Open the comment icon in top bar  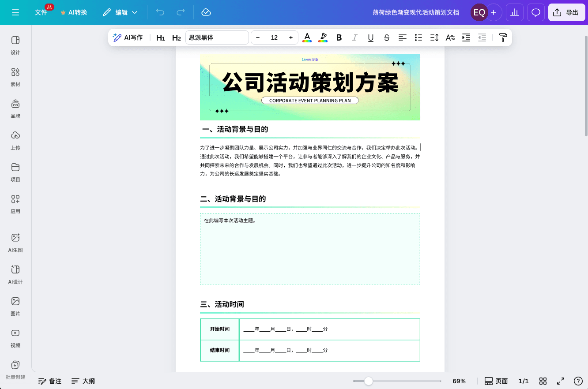(x=535, y=12)
